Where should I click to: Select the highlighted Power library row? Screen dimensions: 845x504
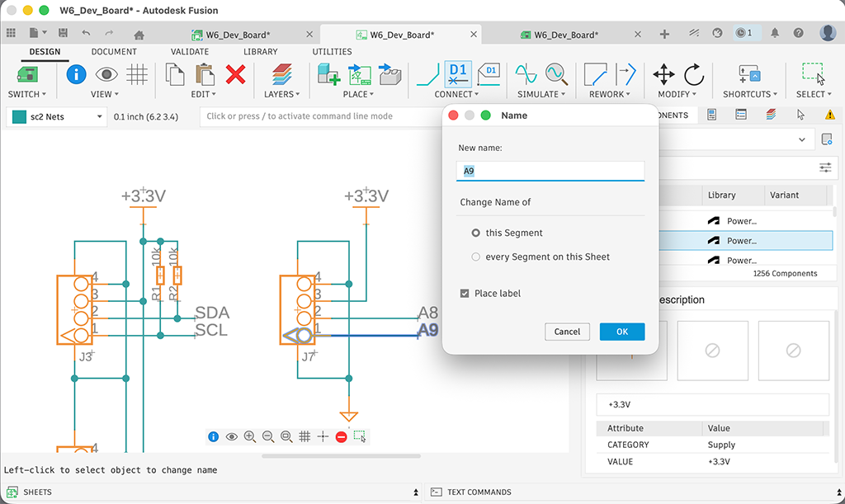point(746,241)
